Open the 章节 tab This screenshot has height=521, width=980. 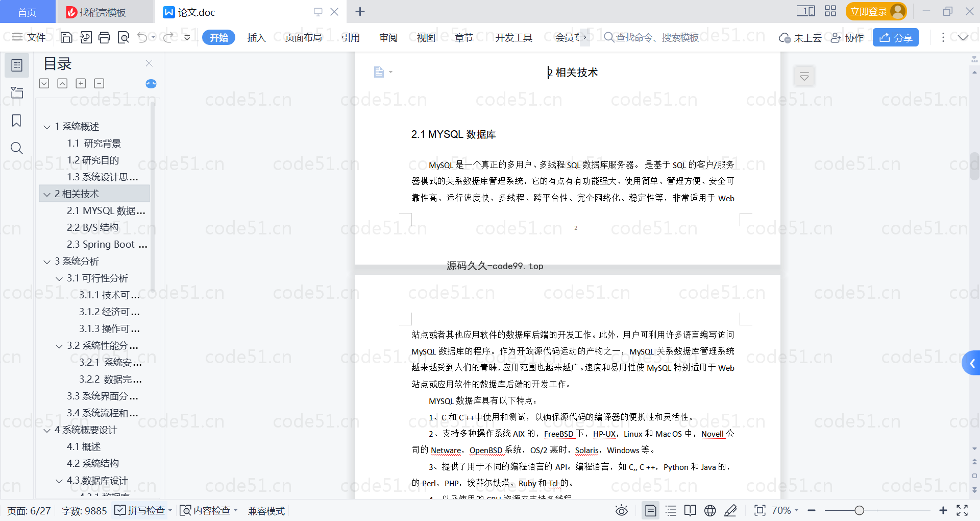(x=464, y=37)
